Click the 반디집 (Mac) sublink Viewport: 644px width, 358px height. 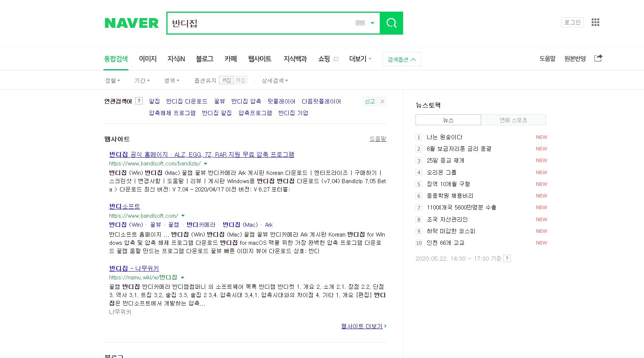point(240,225)
